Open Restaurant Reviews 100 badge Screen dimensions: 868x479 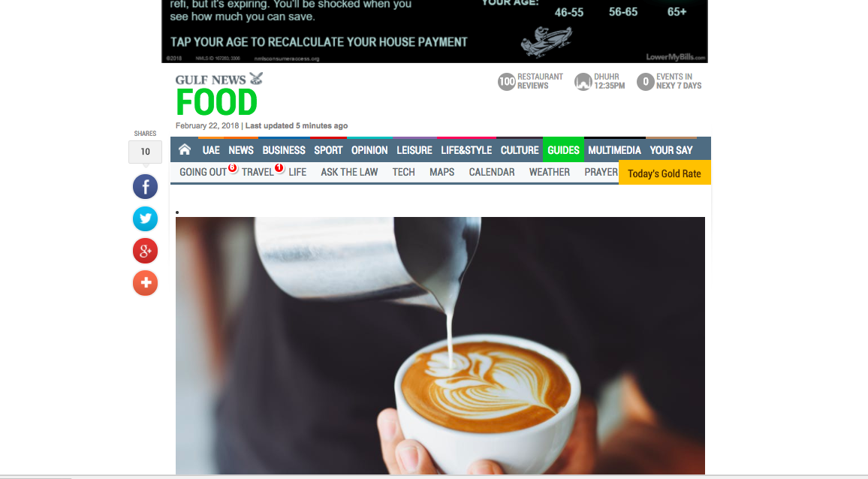point(507,82)
